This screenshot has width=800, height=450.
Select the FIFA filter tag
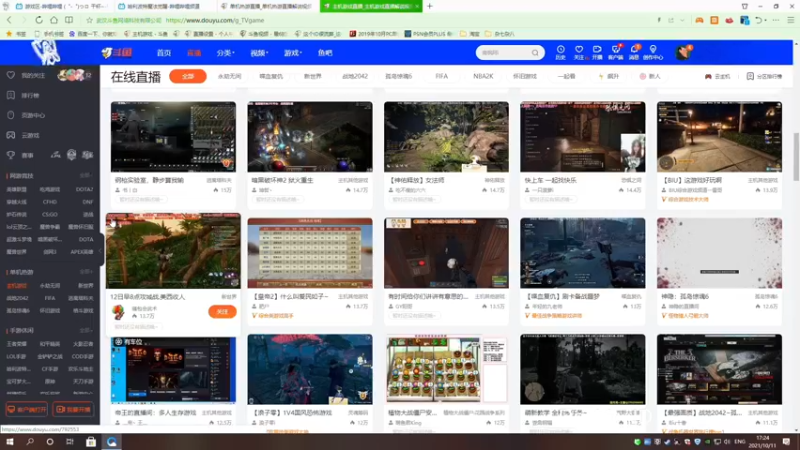point(442,76)
